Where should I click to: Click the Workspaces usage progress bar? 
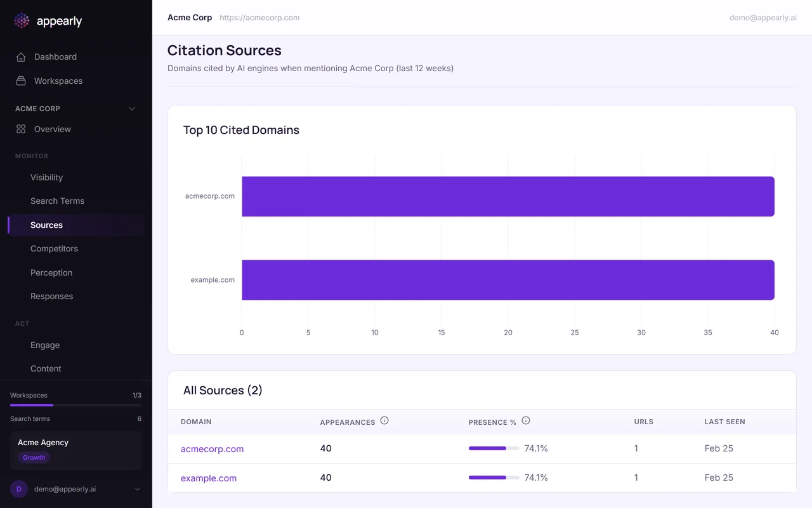coord(75,404)
